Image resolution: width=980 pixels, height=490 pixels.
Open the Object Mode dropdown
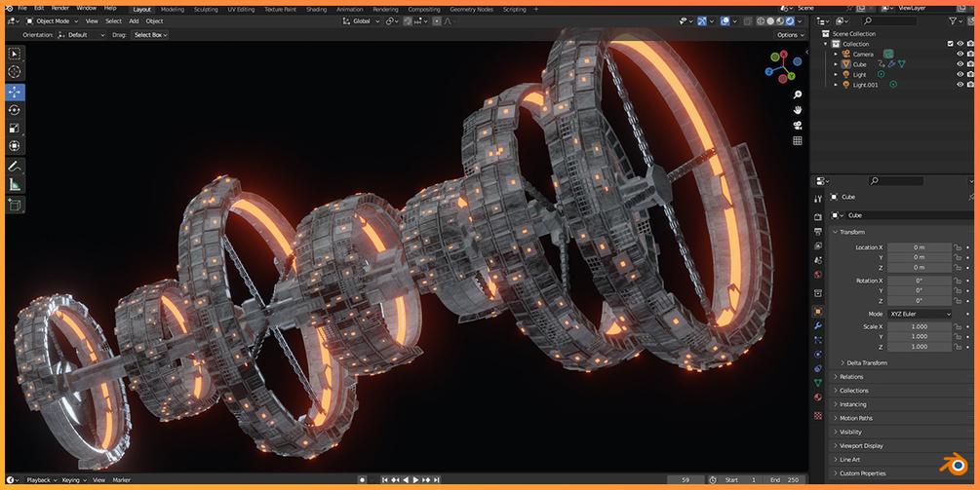point(53,21)
